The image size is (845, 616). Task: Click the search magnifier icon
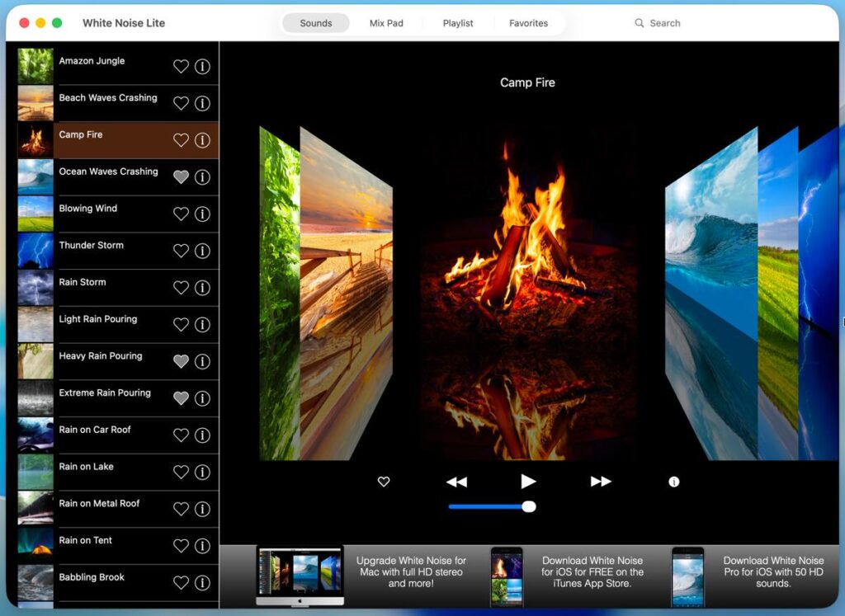[640, 23]
